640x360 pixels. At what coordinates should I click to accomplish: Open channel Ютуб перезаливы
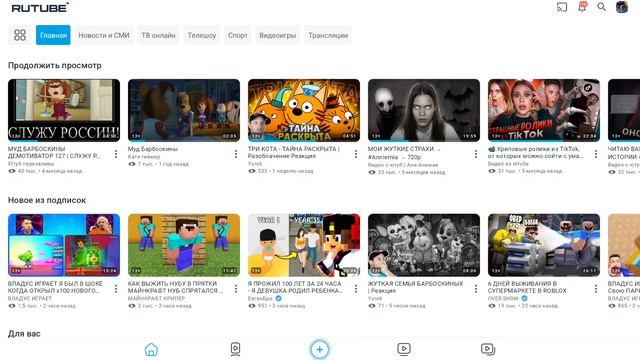31,164
